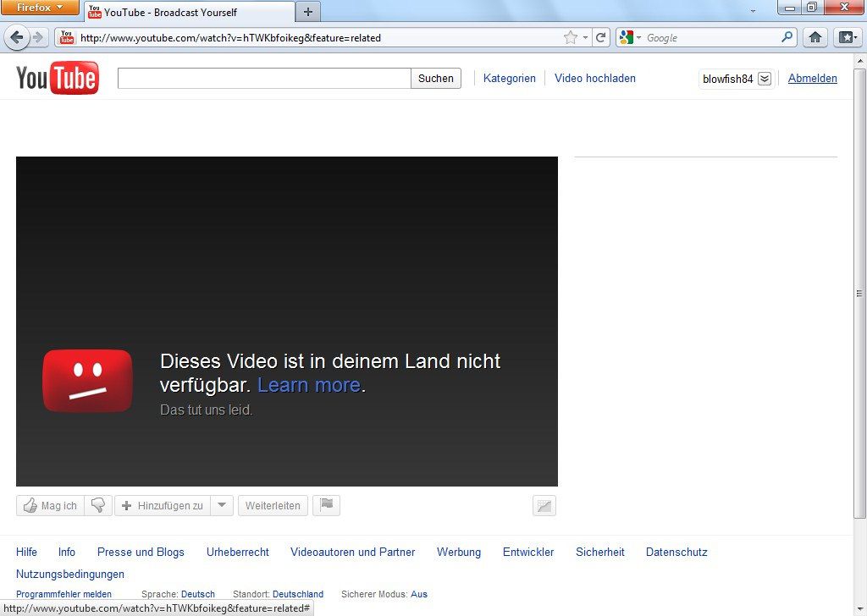Go to Firefox home page icon
This screenshot has width=867, height=616.
click(815, 37)
